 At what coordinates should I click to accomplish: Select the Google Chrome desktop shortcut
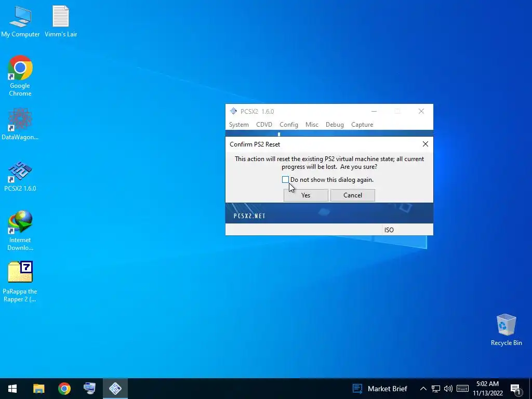click(20, 76)
